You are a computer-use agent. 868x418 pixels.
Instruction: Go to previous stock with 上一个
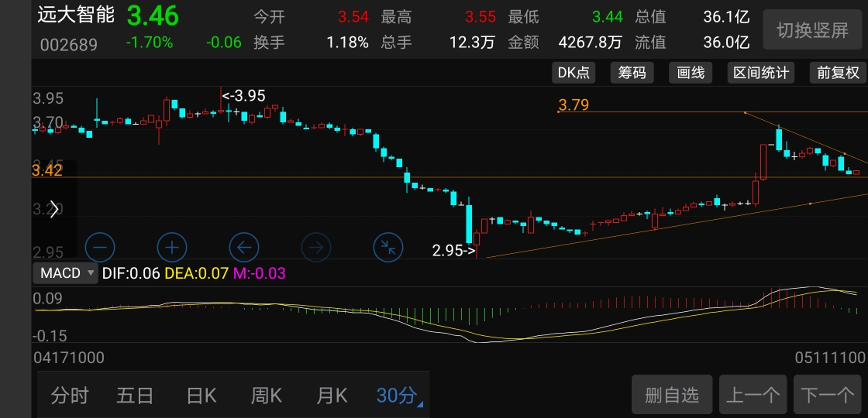(753, 395)
